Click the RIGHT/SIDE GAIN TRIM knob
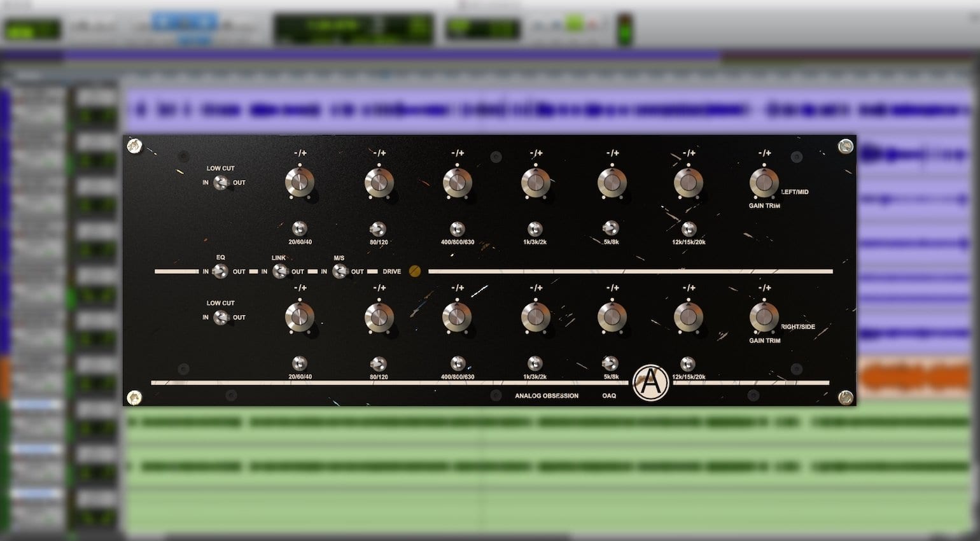This screenshot has height=541, width=980. pos(764,317)
